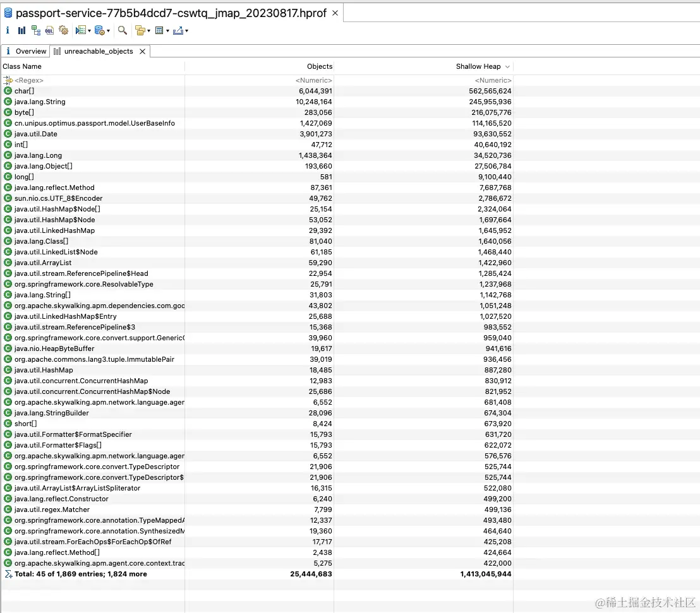Open the heap dump Overview from toolbar

7,30
